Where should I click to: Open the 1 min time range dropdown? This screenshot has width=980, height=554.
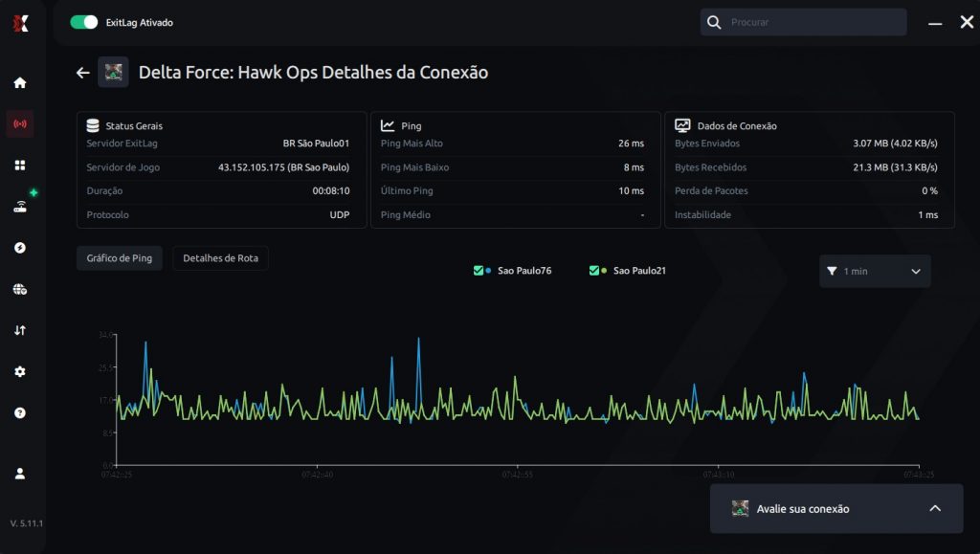[x=875, y=271]
